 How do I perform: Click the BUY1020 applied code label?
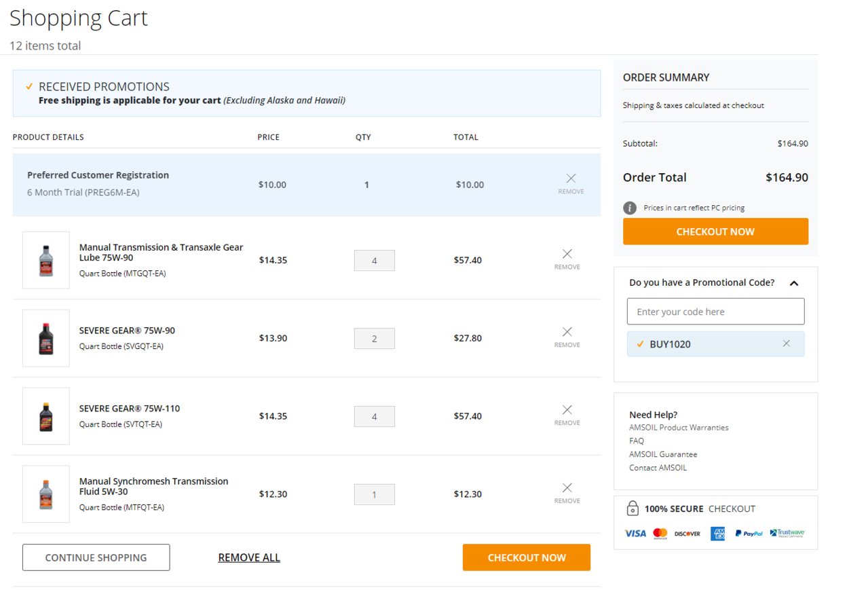(x=671, y=344)
